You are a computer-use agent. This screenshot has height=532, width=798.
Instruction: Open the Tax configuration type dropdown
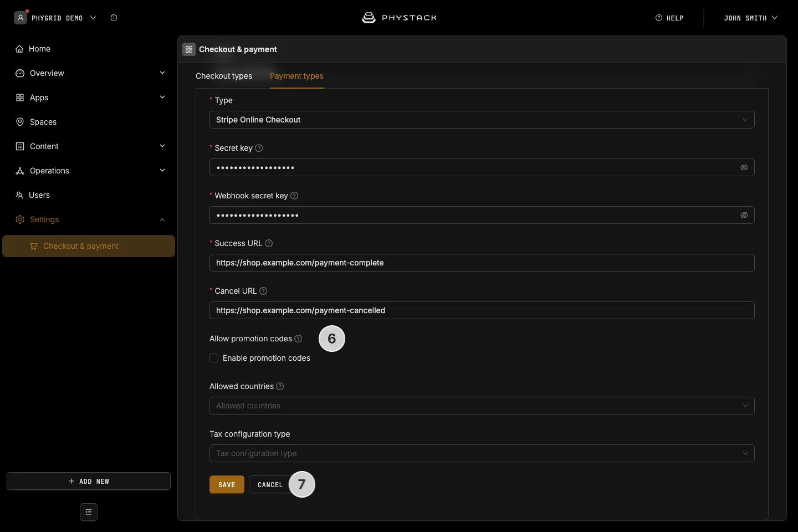pyautogui.click(x=482, y=453)
